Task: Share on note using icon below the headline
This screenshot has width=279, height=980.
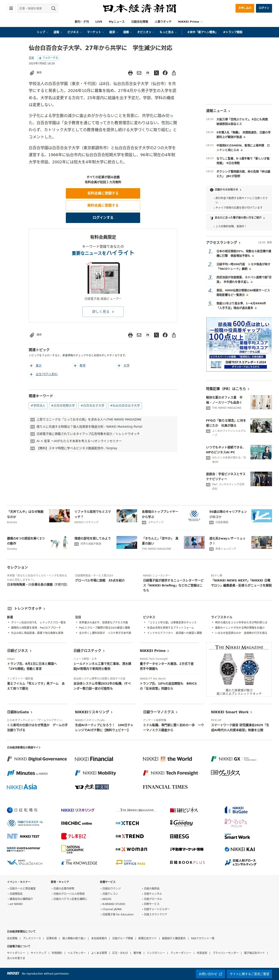Action: 148,73
